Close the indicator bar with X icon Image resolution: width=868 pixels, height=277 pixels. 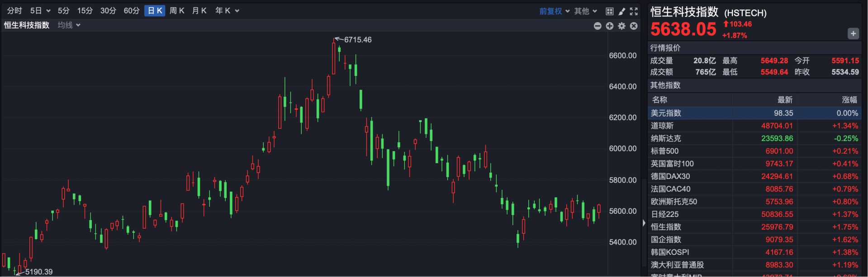634,26
